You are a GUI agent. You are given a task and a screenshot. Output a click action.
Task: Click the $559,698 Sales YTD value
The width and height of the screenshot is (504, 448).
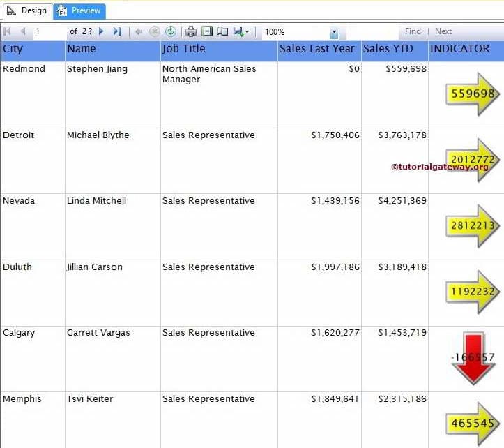(406, 69)
